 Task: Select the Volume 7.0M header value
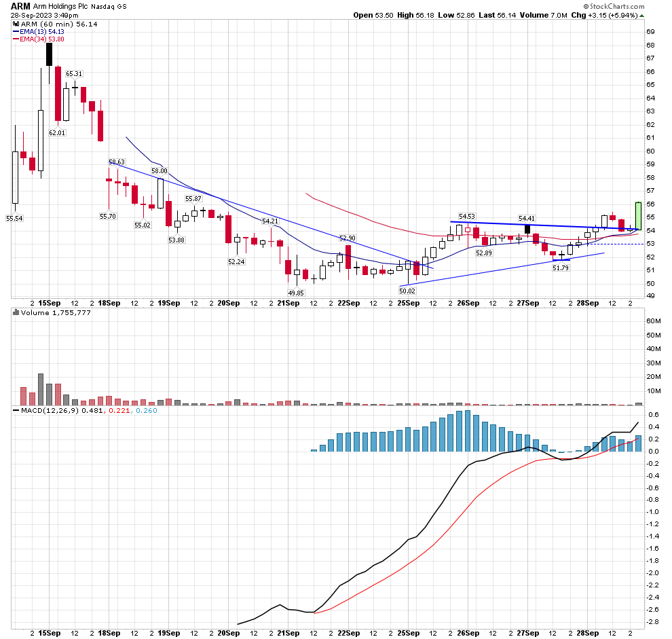(544, 16)
